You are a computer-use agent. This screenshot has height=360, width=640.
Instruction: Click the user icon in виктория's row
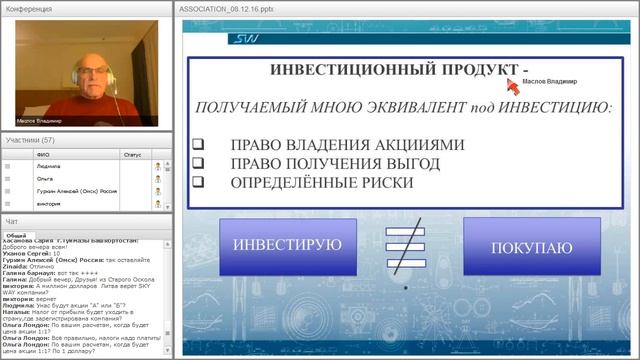[158, 204]
